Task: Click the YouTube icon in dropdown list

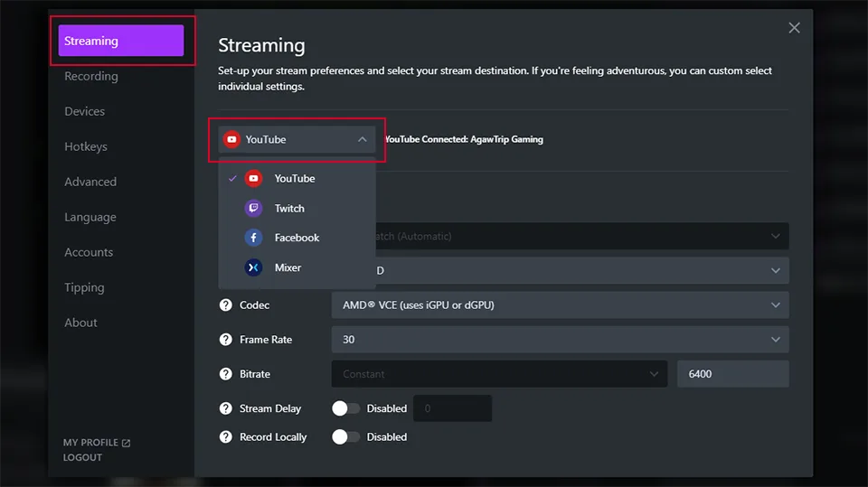Action: tap(253, 178)
